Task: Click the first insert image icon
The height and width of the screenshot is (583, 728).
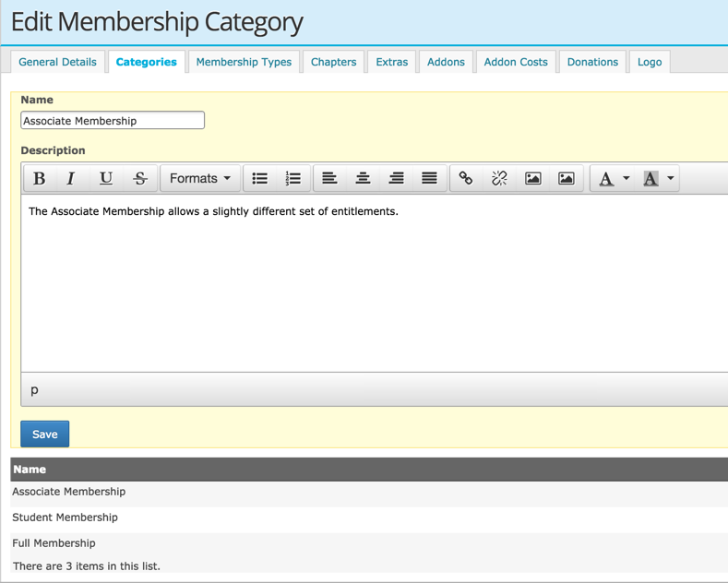Action: (x=533, y=178)
